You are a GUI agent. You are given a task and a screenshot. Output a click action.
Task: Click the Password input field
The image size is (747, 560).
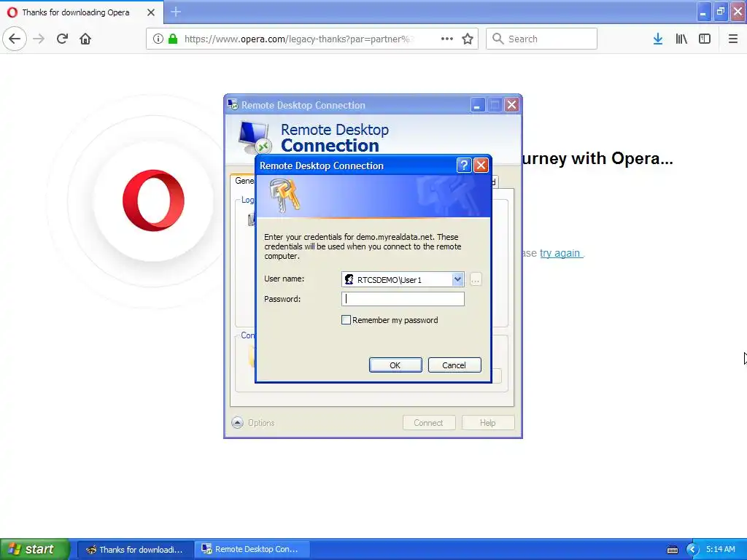403,298
